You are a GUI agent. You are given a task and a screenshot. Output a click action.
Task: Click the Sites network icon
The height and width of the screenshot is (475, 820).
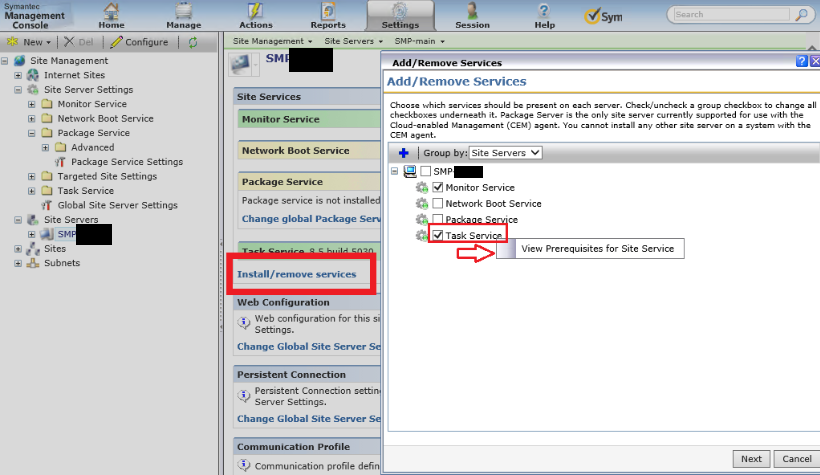click(32, 248)
